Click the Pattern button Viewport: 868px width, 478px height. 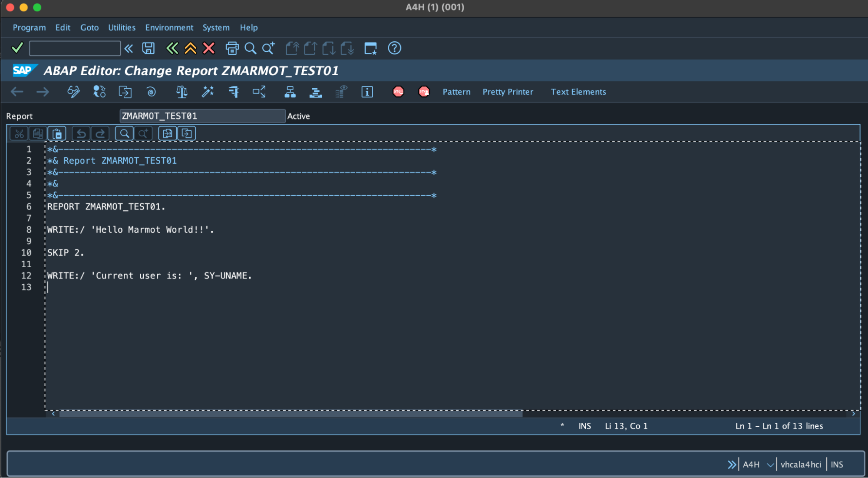(456, 92)
